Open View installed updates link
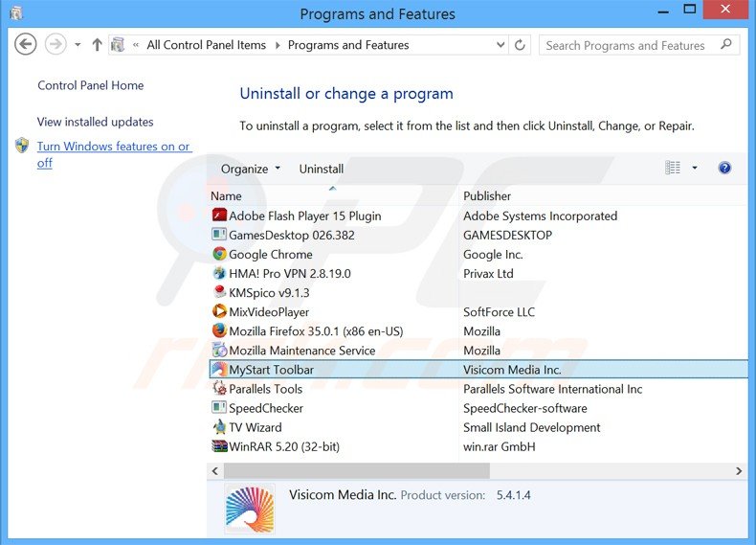Image resolution: width=756 pixels, height=545 pixels. (x=95, y=122)
